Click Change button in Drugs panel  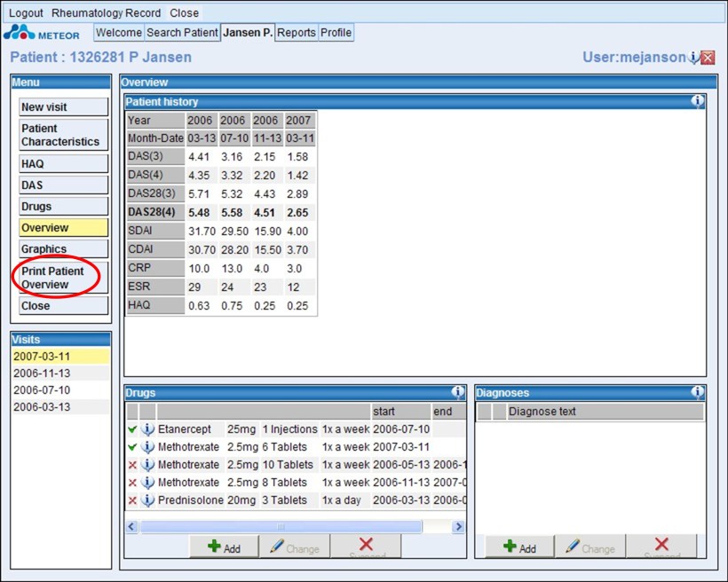(x=295, y=547)
